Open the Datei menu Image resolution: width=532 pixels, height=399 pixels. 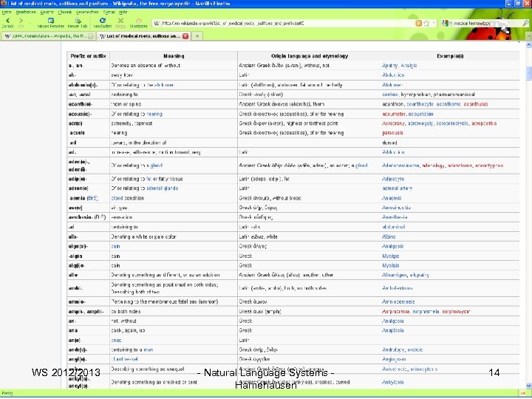pyautogui.click(x=7, y=12)
